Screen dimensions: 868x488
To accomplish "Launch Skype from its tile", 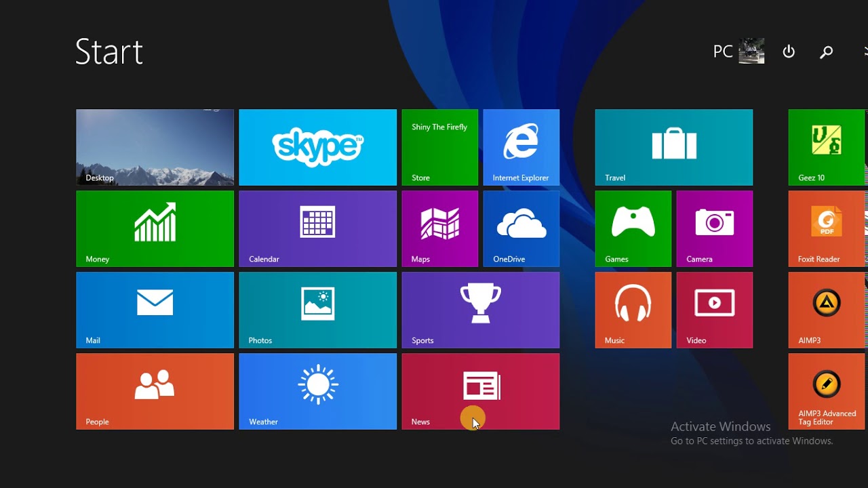I will (317, 147).
